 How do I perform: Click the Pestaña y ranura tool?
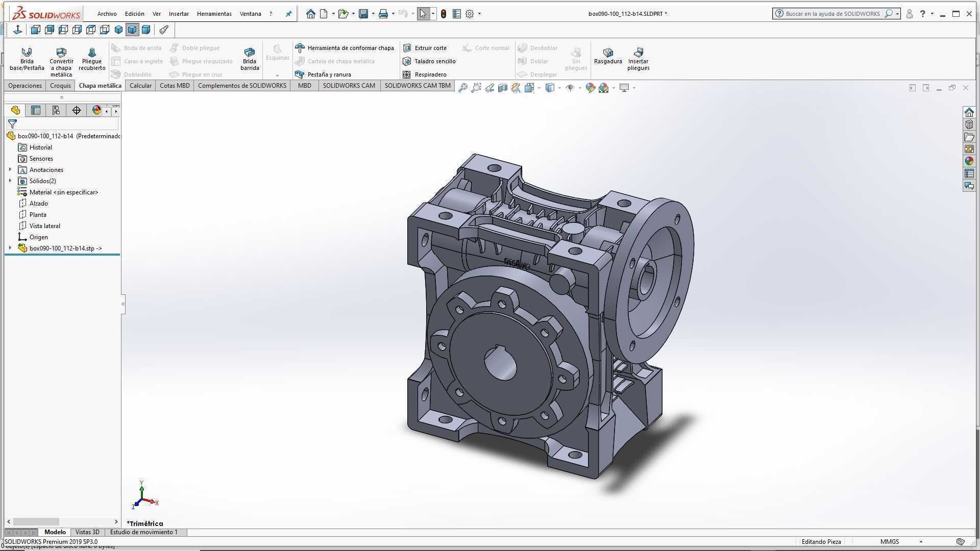coord(323,74)
